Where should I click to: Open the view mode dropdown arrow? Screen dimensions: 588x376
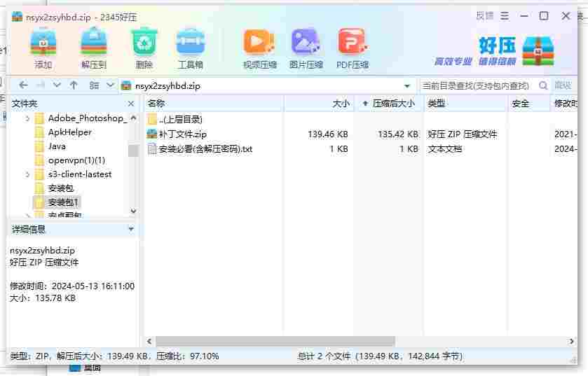110,85
